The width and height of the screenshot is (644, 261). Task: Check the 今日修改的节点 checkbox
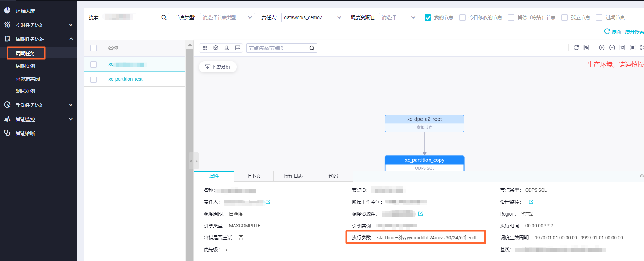[x=462, y=17]
